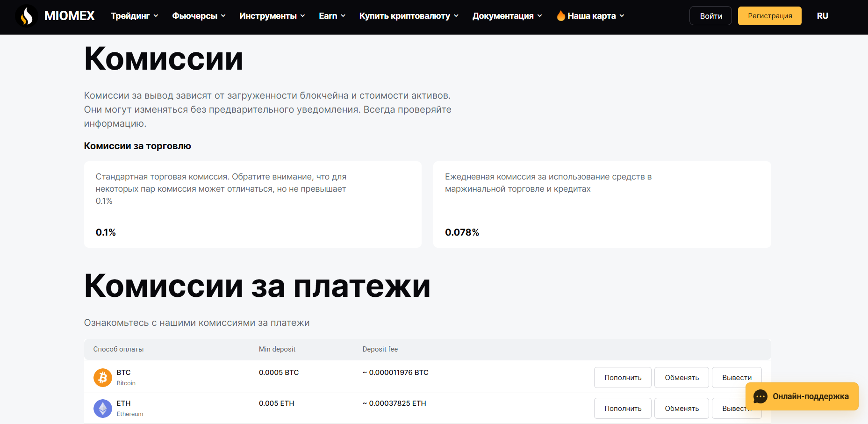Click the ~ 0.000011976 BTC fee value
The width and height of the screenshot is (868, 424).
pyautogui.click(x=395, y=373)
